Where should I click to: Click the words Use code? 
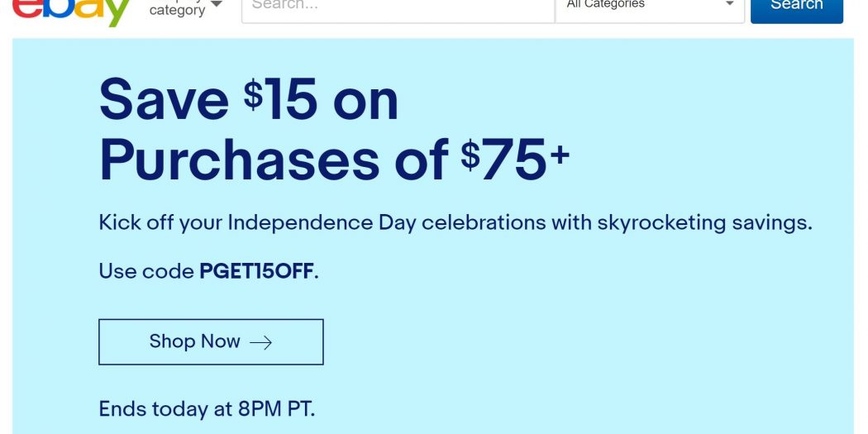pyautogui.click(x=146, y=271)
